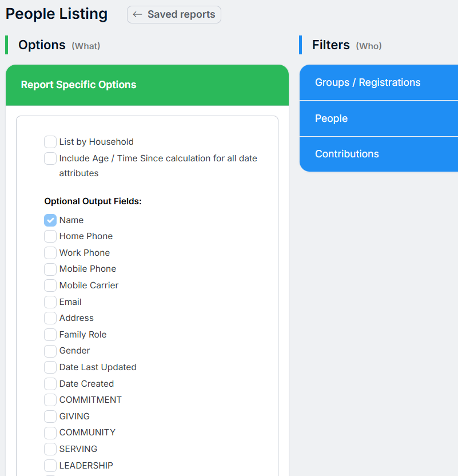Select the Work Phone output field

(50, 253)
